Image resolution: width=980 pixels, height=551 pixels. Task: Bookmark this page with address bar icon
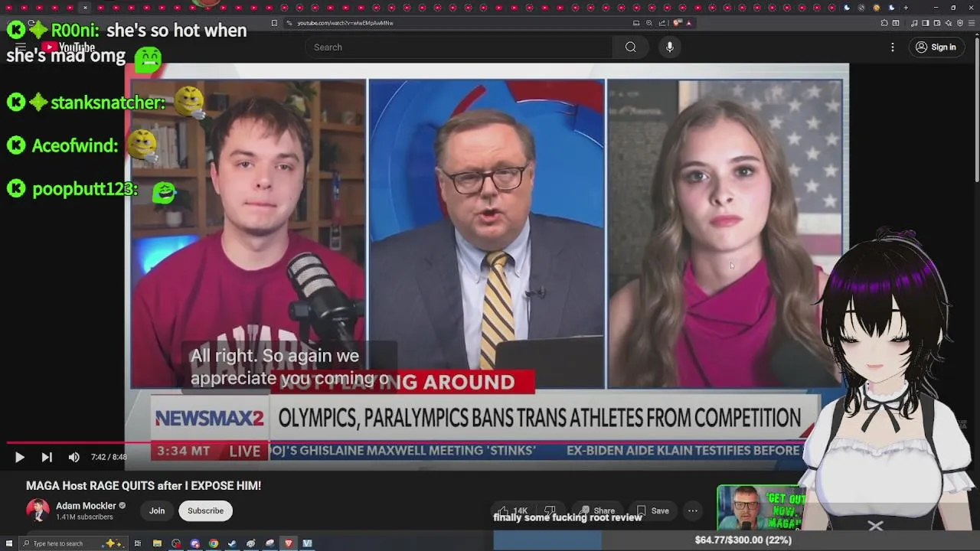(274, 23)
